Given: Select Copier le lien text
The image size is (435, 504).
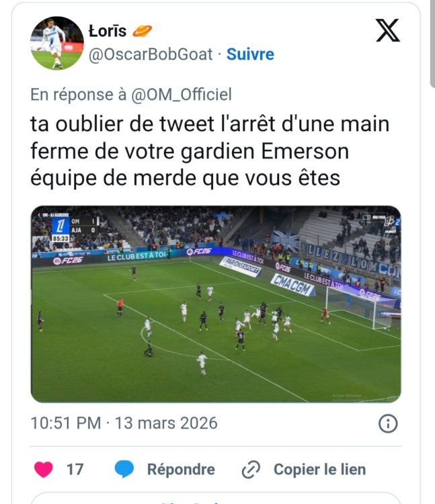Looking at the screenshot, I should coord(320,470).
